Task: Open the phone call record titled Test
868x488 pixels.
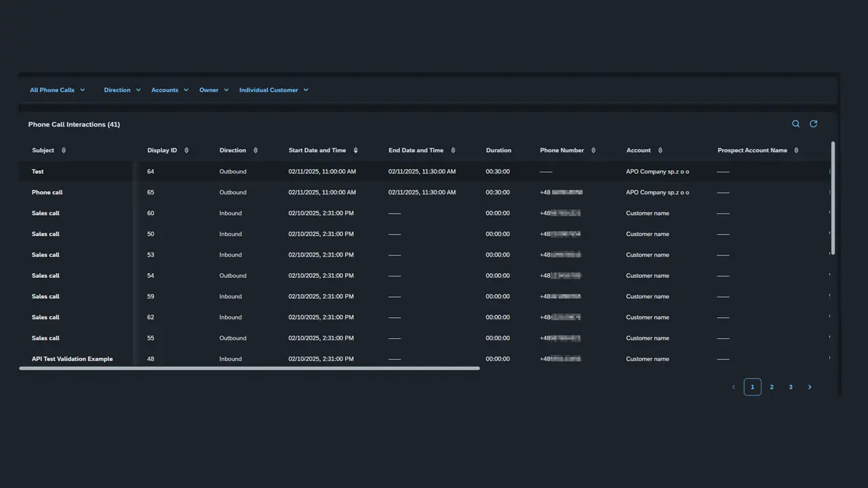Action: tap(37, 171)
